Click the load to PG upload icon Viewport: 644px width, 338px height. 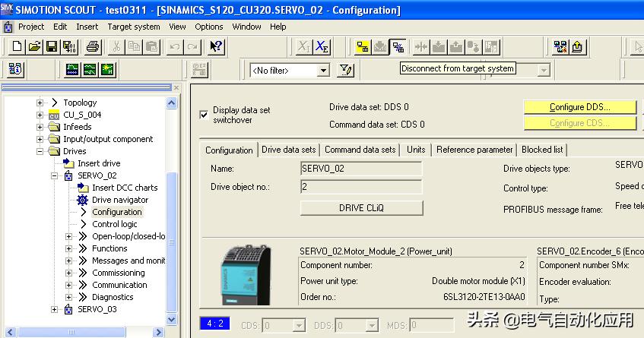pos(456,47)
